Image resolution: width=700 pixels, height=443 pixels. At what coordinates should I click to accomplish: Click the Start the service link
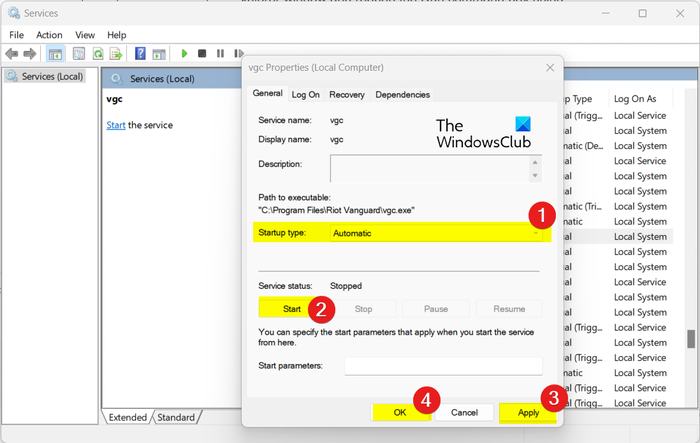pyautogui.click(x=116, y=125)
